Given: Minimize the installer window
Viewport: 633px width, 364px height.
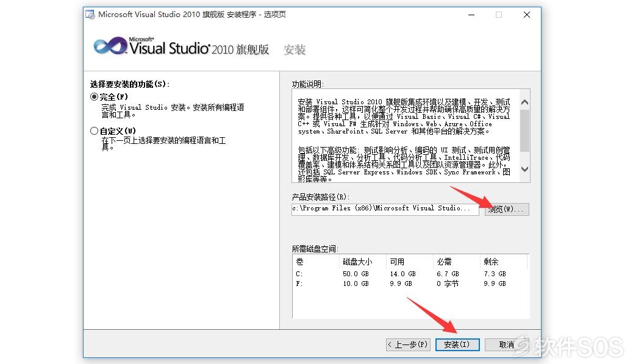Looking at the screenshot, I should click(471, 15).
